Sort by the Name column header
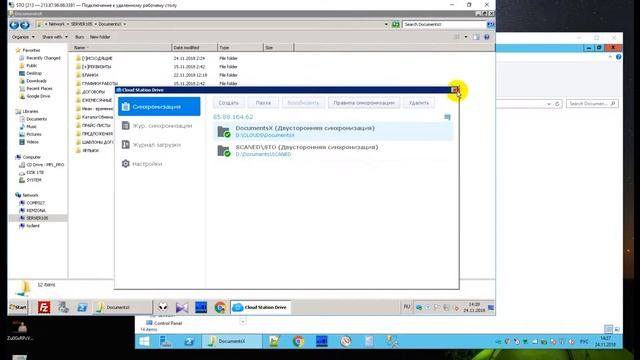The width and height of the screenshot is (640, 360). pos(121,48)
